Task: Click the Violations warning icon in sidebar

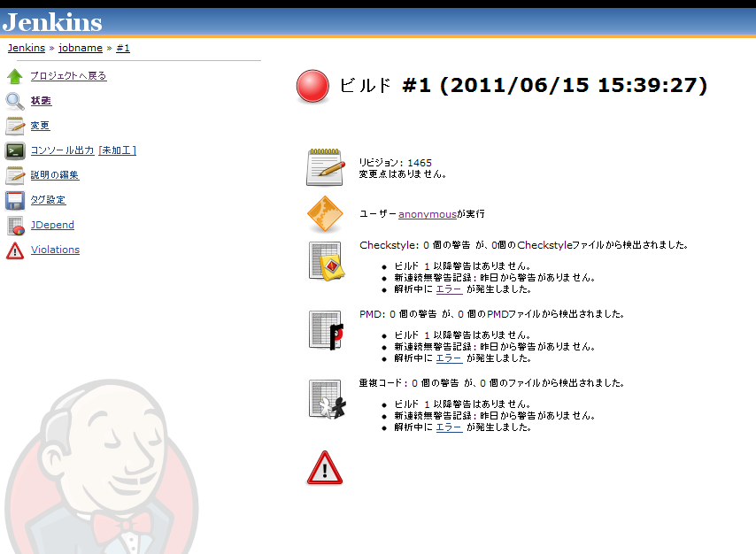Action: coord(15,250)
